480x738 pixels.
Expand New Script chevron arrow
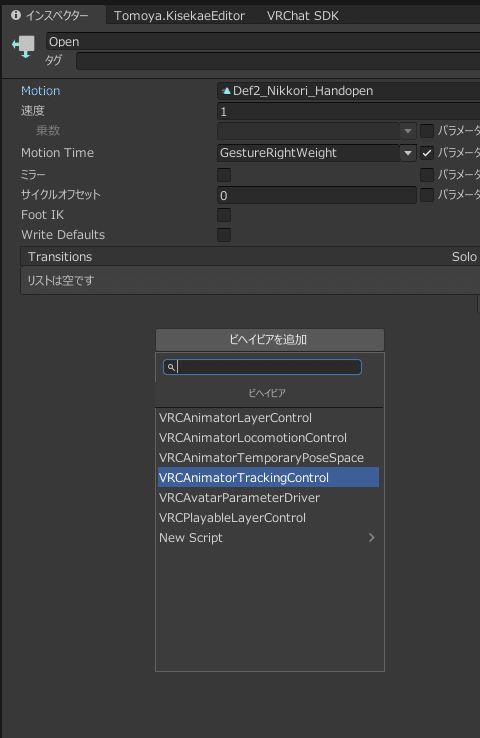click(x=372, y=537)
